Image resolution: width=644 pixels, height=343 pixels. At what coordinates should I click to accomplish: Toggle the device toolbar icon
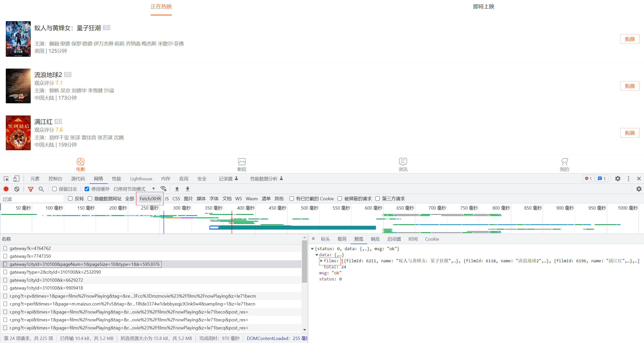[x=16, y=179]
